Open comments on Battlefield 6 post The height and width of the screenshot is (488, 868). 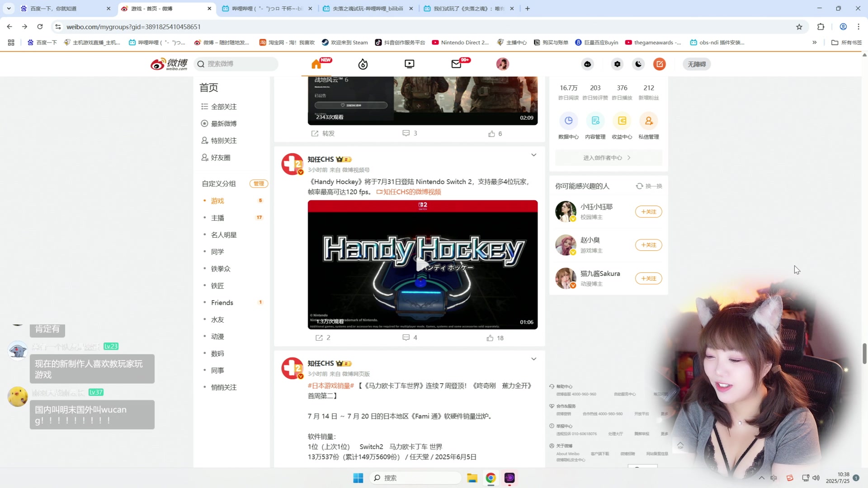[x=410, y=133]
